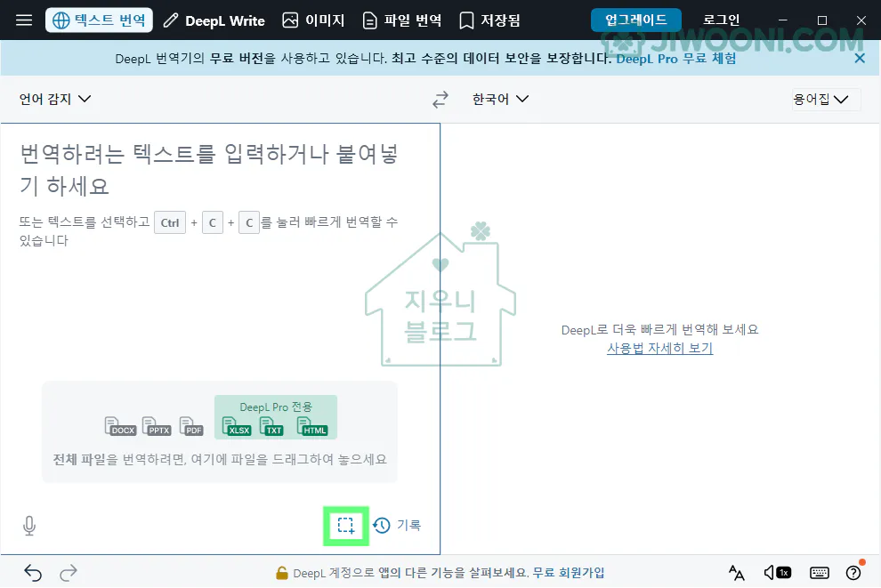Switch to the 이미지 translation tab
The height and width of the screenshot is (588, 881).
tap(313, 20)
